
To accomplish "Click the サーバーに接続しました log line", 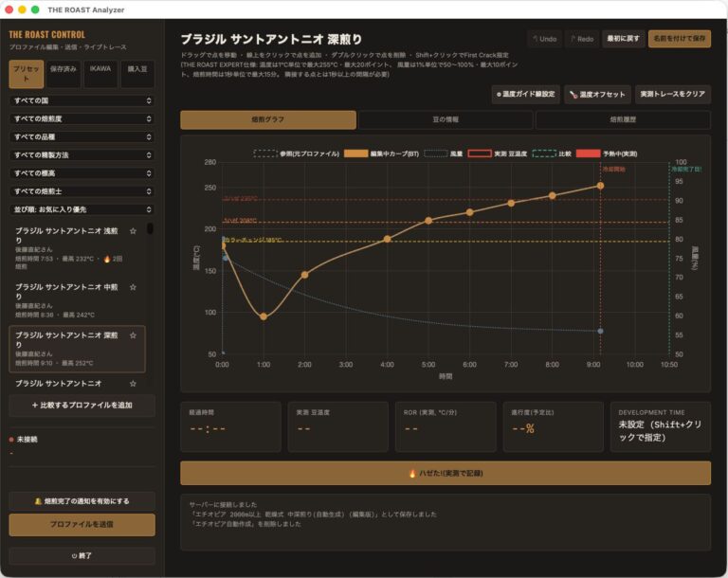I will tap(223, 505).
